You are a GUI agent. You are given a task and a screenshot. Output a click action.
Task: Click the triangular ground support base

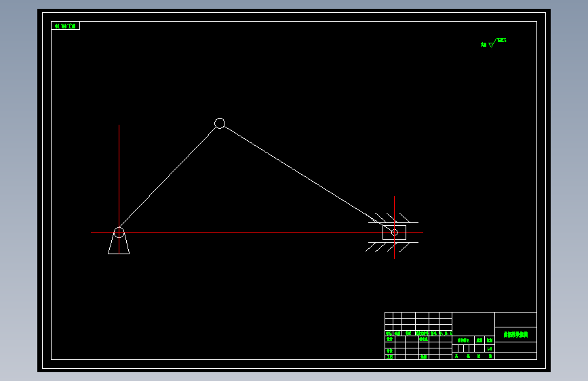(x=119, y=245)
